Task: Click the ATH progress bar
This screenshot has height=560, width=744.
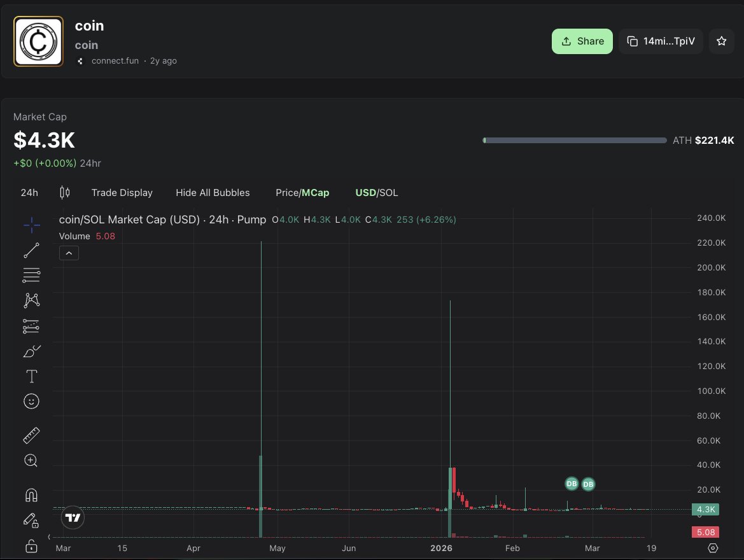Action: coord(574,141)
